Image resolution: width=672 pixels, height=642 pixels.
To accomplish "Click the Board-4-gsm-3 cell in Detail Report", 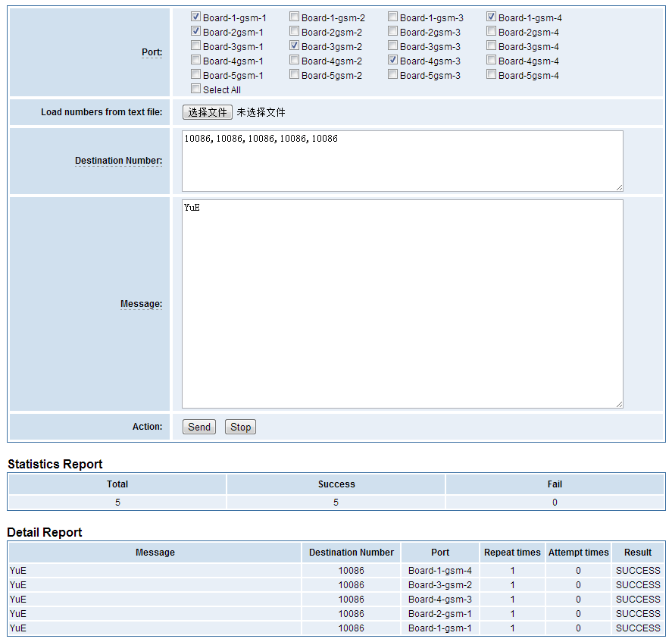I will point(440,600).
